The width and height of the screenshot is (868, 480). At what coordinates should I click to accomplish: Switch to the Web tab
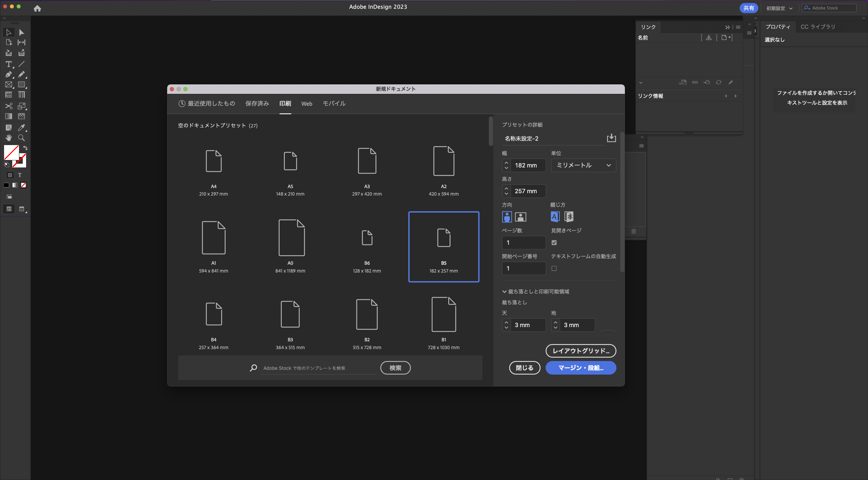[307, 104]
